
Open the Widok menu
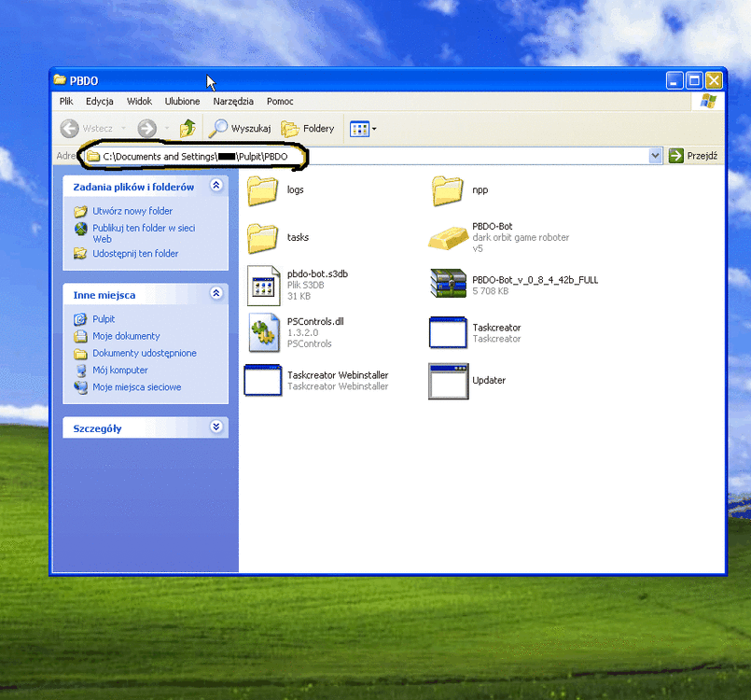coord(139,101)
